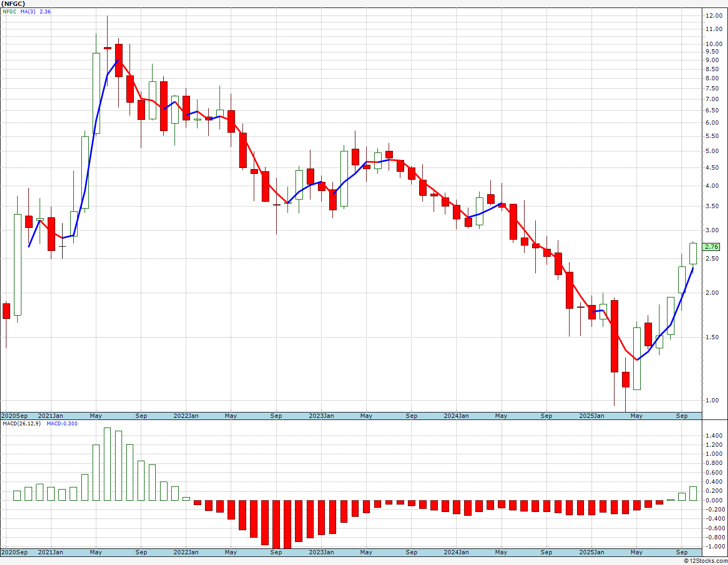Click 2020Sep on the MACD panel date axis
728x565 pixels.
(14, 552)
